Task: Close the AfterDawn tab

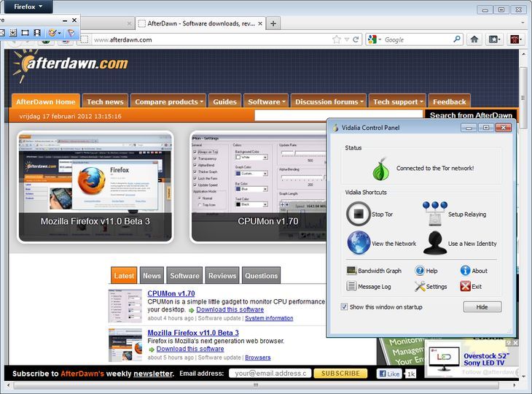Action: point(260,23)
